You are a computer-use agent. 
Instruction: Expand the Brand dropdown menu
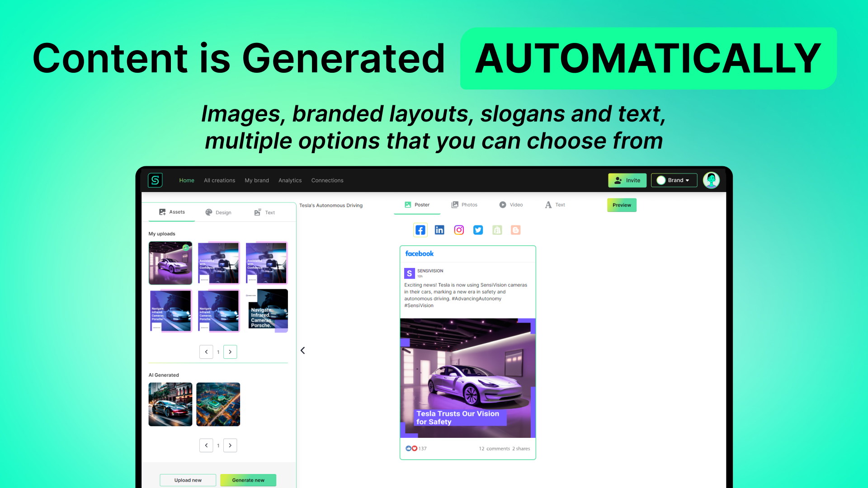pyautogui.click(x=674, y=180)
